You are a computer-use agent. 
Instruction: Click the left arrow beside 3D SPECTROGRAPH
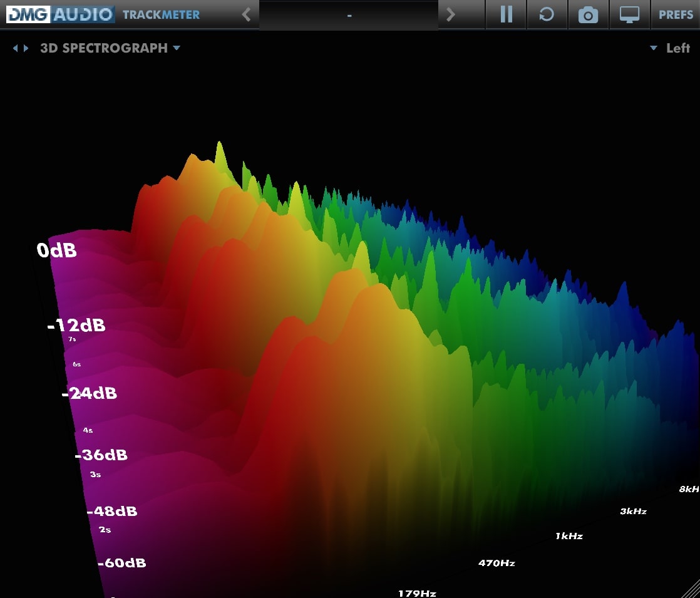pos(15,48)
